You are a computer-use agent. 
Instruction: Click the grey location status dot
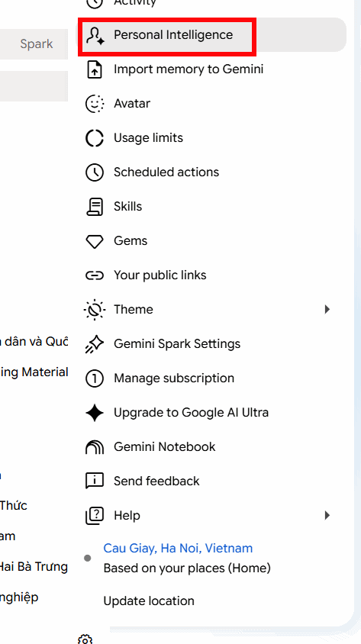click(x=88, y=559)
